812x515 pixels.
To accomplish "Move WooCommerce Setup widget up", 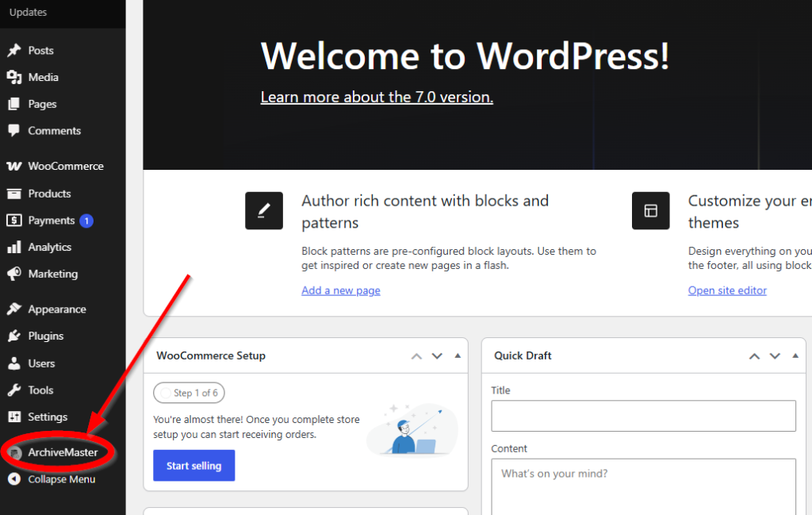I will point(416,356).
